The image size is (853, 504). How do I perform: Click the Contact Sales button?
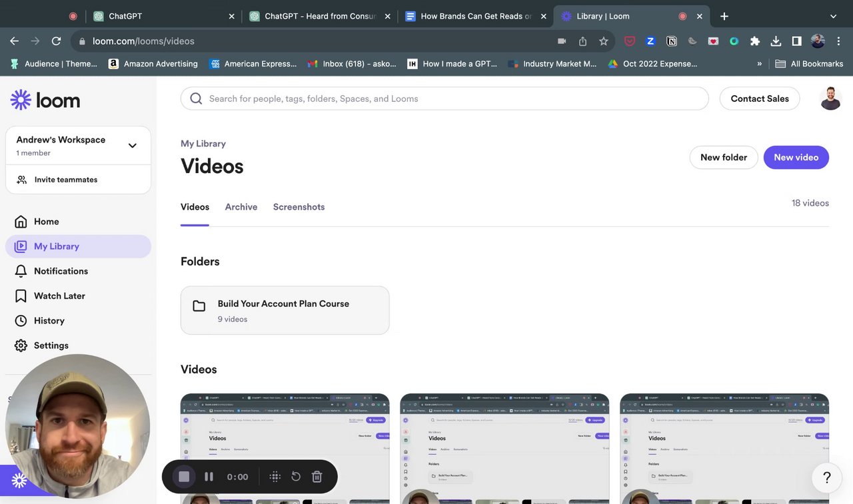click(760, 99)
